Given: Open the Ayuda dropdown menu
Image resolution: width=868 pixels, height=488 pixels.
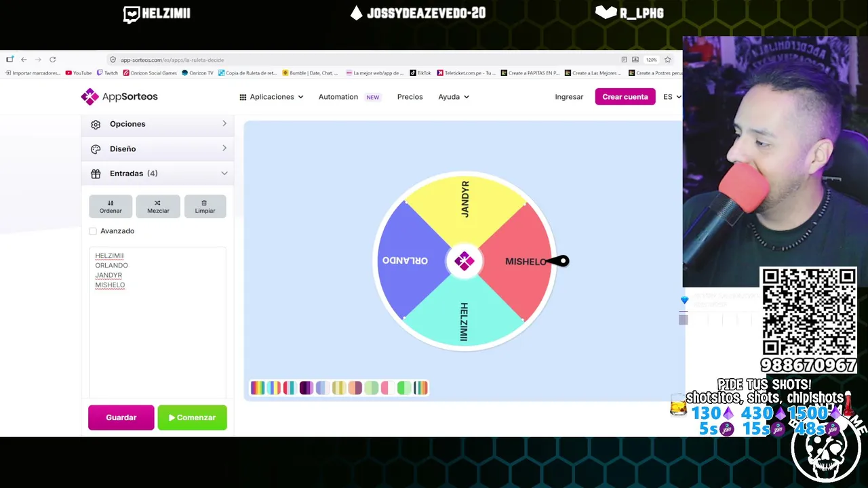Looking at the screenshot, I should tap(454, 97).
